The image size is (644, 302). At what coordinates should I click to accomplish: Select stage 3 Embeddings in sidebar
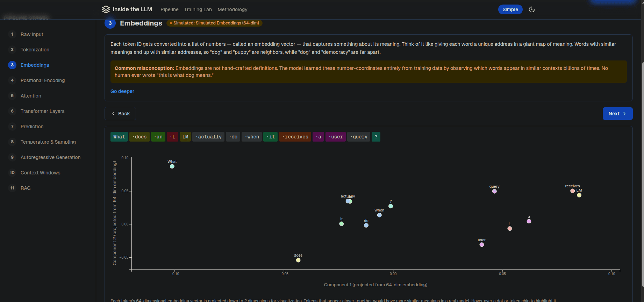coord(48,65)
